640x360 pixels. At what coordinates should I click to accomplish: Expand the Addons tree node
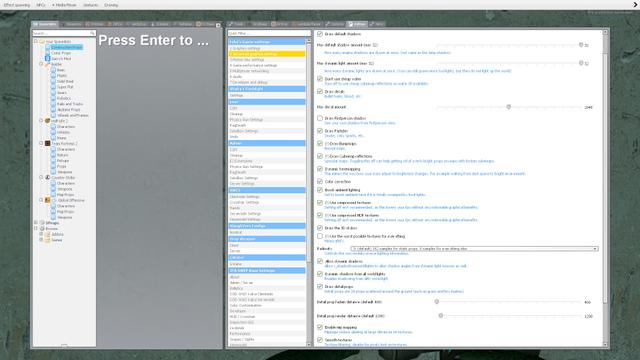click(x=41, y=234)
